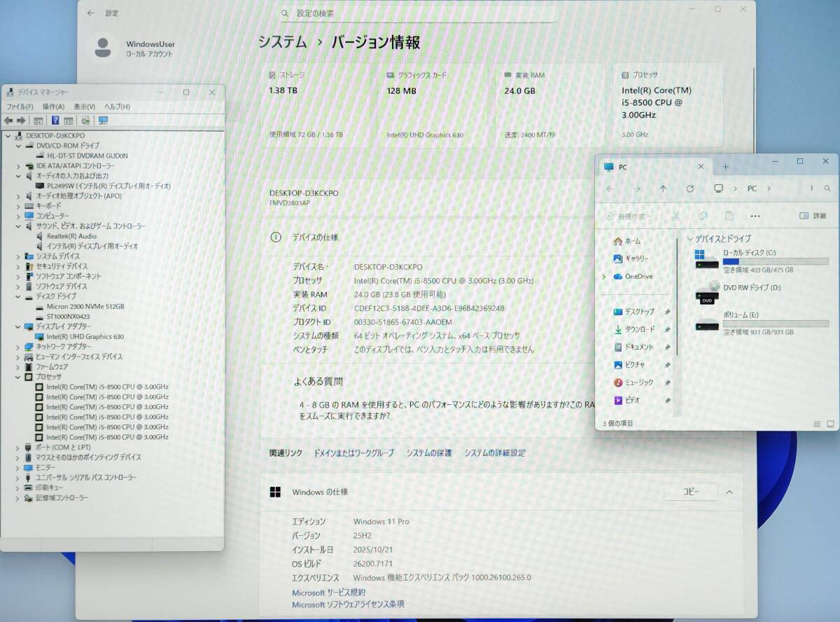Click the Help icon in Device Manager toolbar

(x=55, y=120)
